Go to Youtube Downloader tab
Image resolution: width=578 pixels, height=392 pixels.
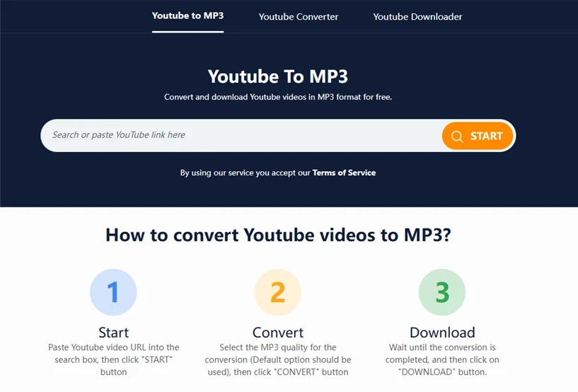click(x=417, y=17)
